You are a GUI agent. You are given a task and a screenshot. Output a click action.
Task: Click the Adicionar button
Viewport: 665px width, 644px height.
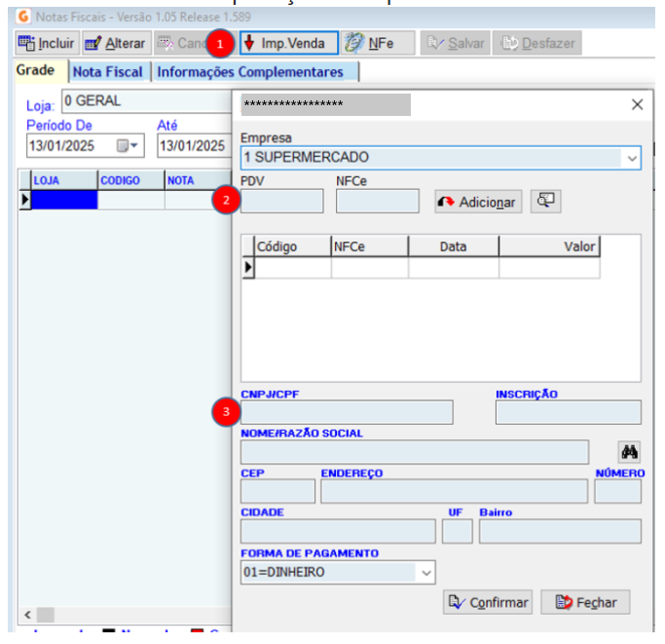[478, 202]
